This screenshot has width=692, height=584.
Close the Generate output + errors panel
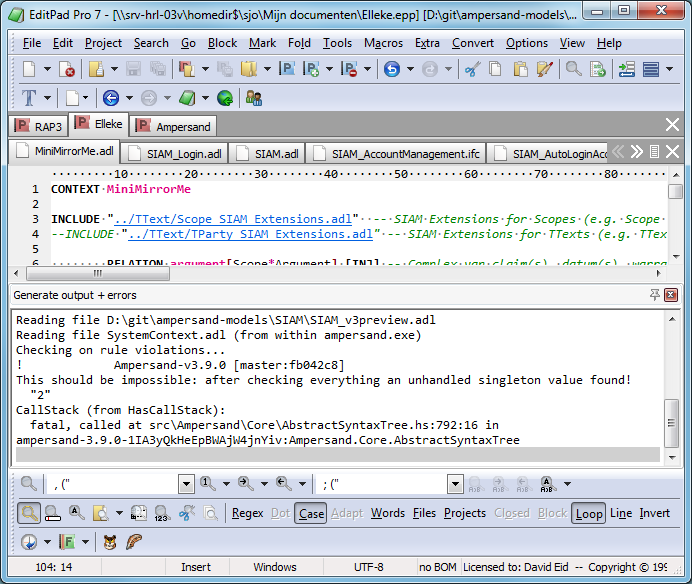point(671,295)
